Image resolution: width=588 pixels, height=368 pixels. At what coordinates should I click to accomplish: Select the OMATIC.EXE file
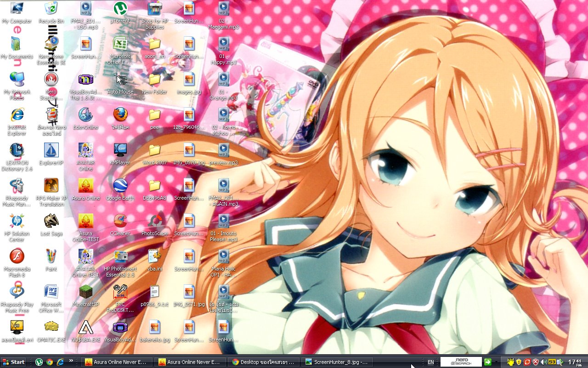51,331
